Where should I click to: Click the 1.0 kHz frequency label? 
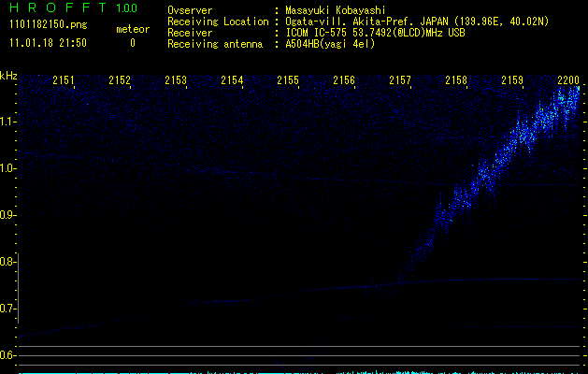8,168
